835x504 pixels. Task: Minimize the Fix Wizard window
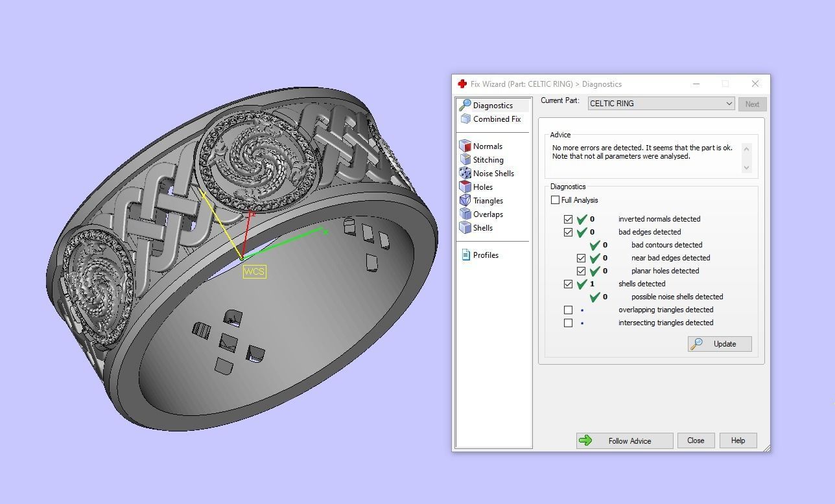pyautogui.click(x=696, y=84)
